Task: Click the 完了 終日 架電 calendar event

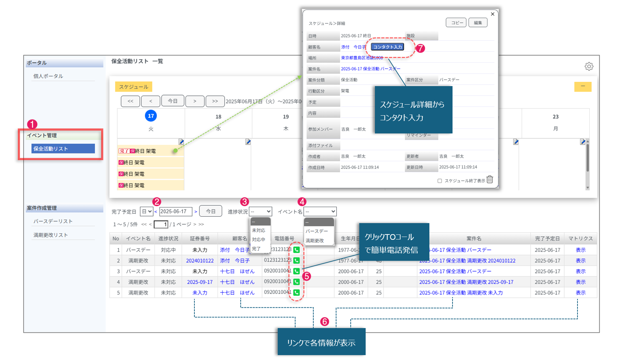Action: (x=151, y=151)
